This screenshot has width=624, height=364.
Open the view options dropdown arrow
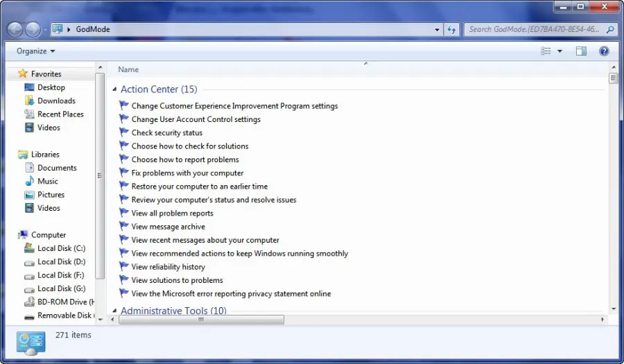pyautogui.click(x=560, y=51)
